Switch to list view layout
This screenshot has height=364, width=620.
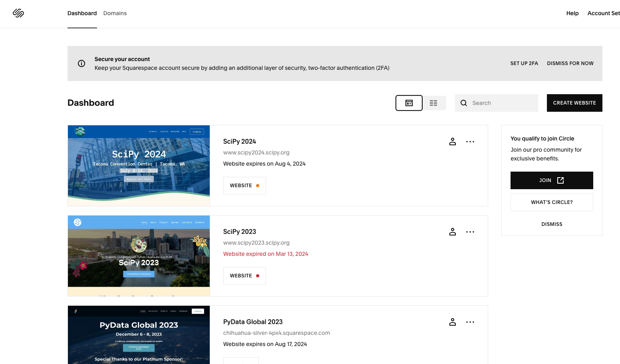433,103
